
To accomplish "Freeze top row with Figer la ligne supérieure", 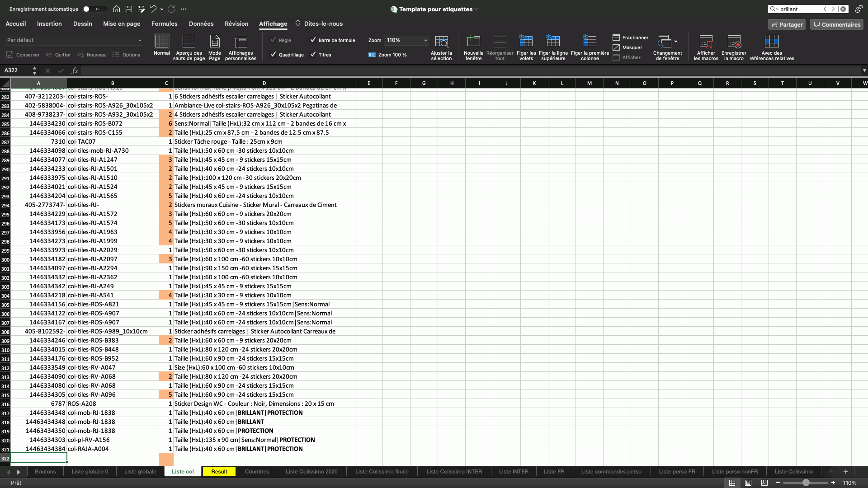I will [553, 47].
